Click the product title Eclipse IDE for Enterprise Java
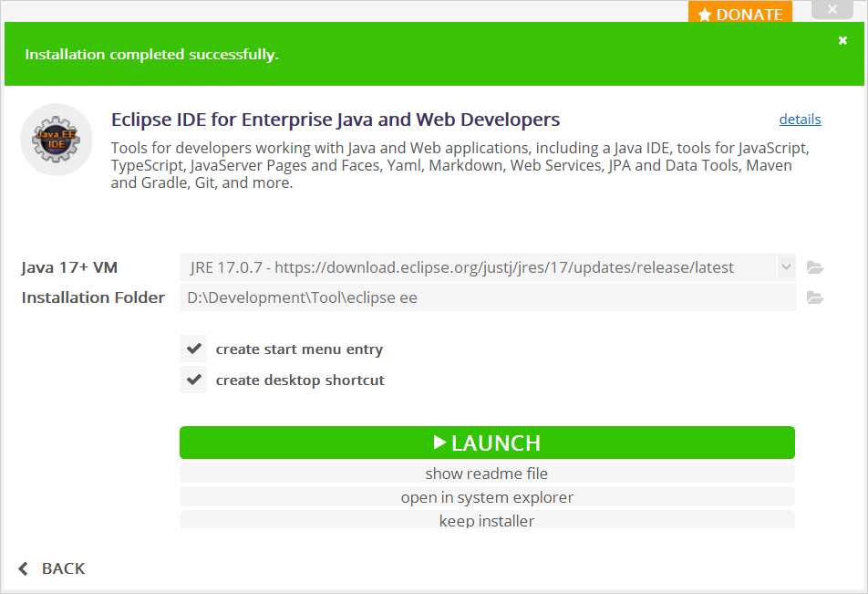The width and height of the screenshot is (868, 594). click(336, 120)
